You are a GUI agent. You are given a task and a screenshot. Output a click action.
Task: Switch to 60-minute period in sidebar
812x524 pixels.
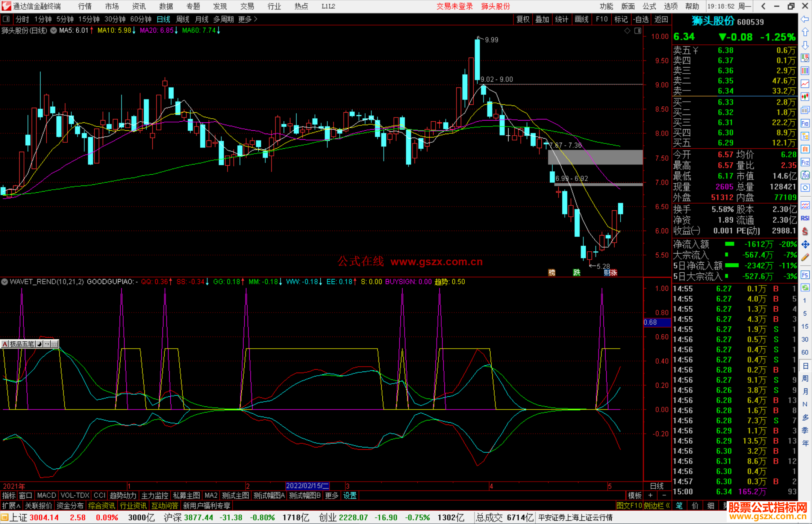click(x=805, y=352)
